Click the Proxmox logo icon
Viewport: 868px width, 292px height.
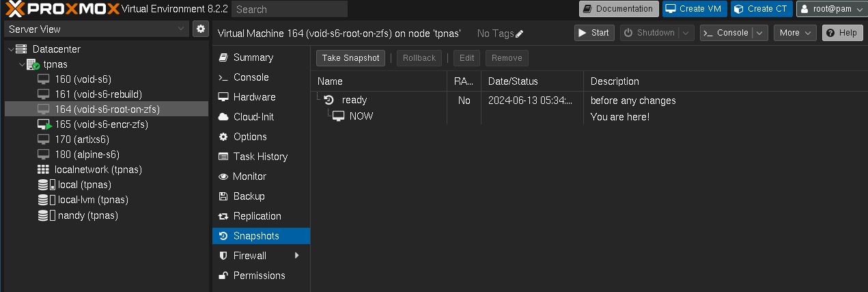coord(14,9)
